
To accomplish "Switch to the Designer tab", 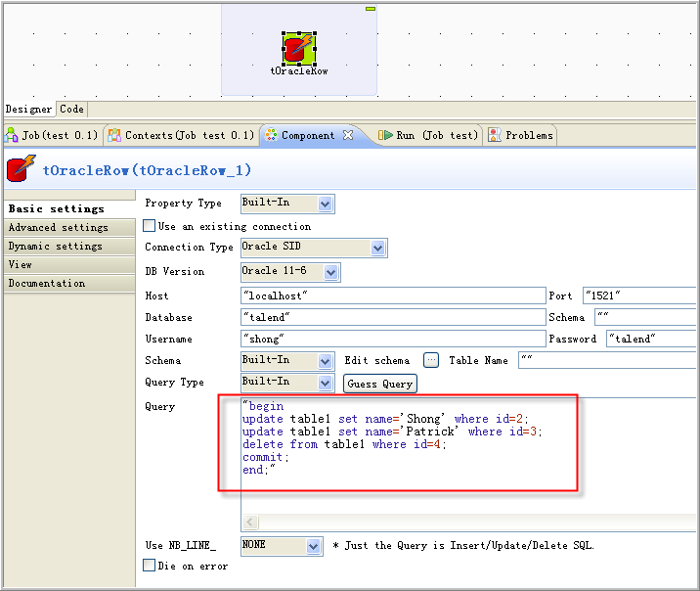I will pyautogui.click(x=28, y=109).
